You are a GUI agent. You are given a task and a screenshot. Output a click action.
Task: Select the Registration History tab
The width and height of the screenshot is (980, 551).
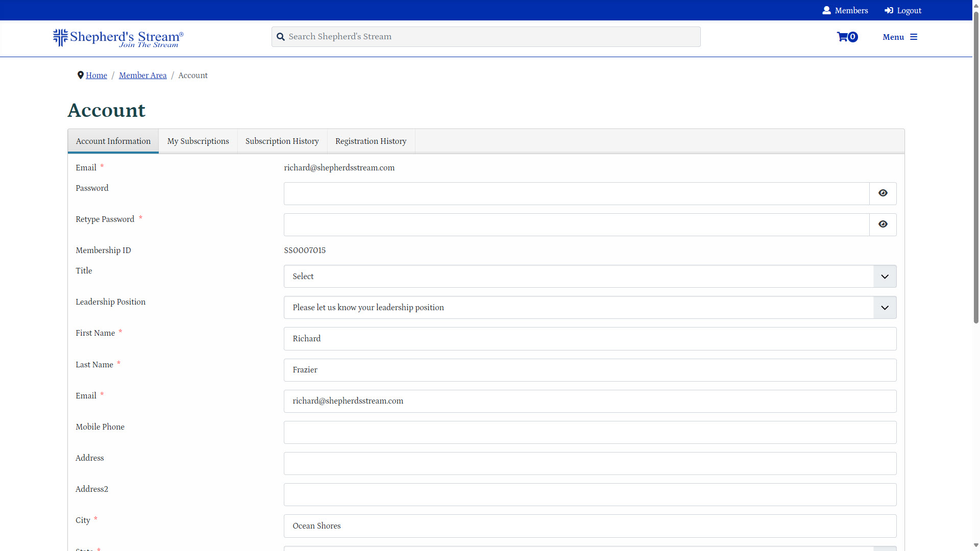coord(371,141)
